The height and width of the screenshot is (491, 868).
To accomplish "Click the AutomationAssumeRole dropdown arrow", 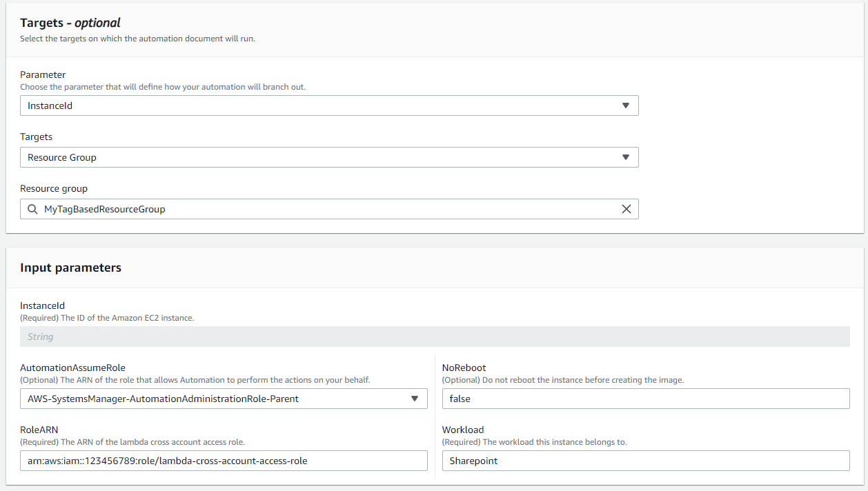I will coord(415,399).
